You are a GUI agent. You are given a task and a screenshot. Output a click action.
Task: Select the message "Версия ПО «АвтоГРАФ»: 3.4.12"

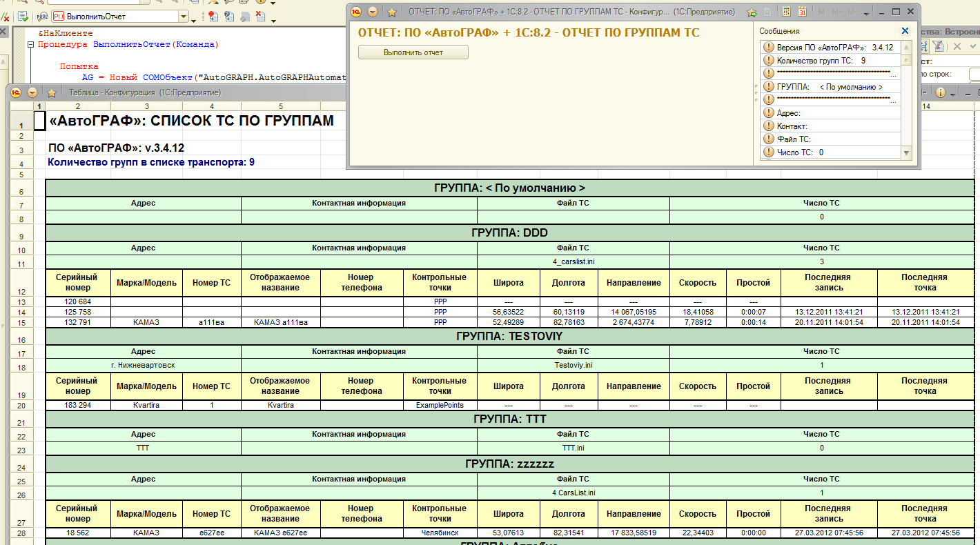[831, 48]
